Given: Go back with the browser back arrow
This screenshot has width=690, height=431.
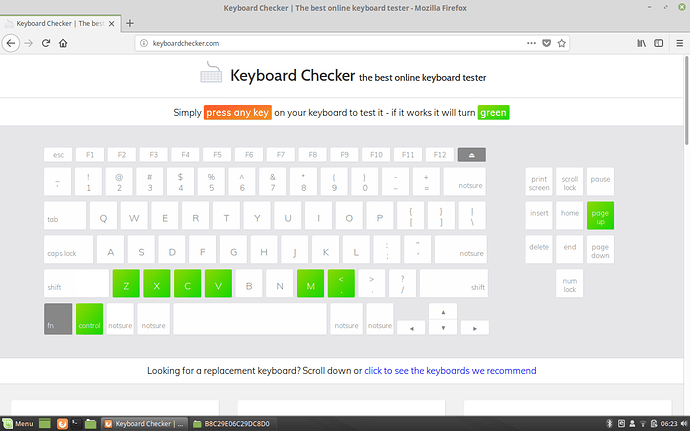Looking at the screenshot, I should [11, 43].
